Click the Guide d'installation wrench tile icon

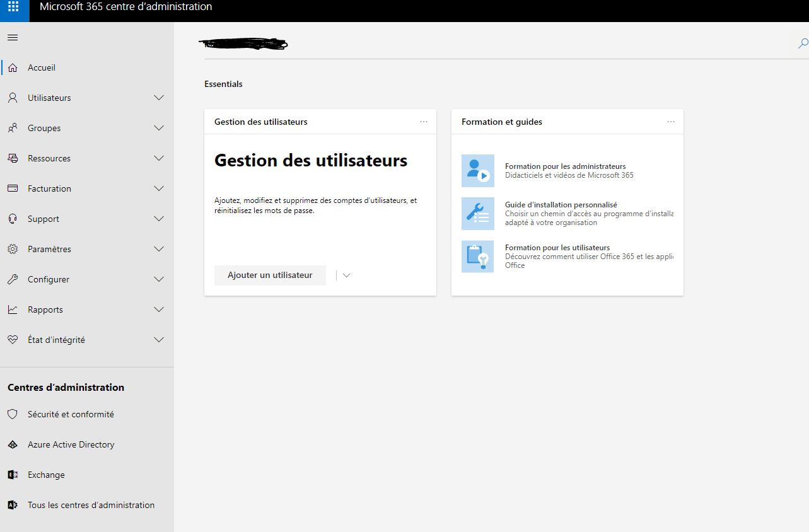coord(477,214)
